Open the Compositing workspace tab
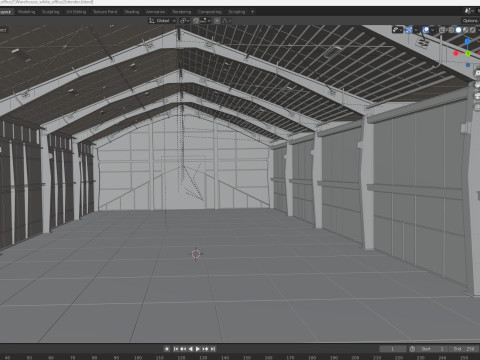 coord(210,12)
